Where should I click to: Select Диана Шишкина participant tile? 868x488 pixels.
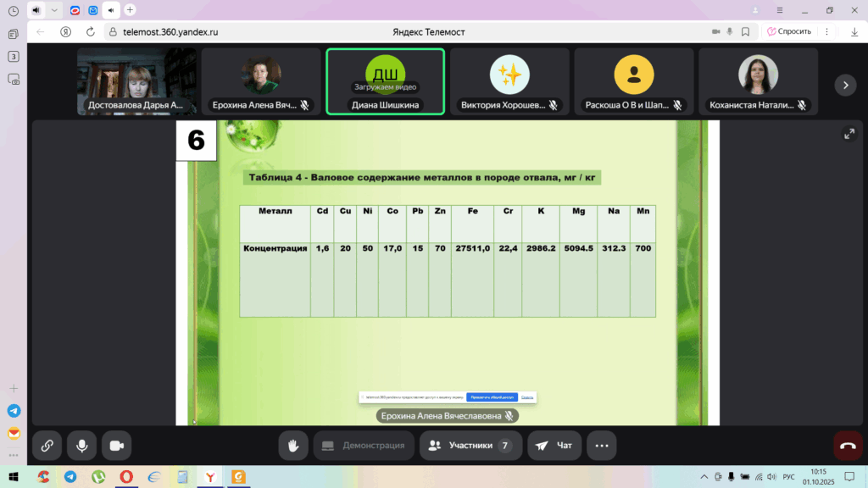click(x=385, y=81)
